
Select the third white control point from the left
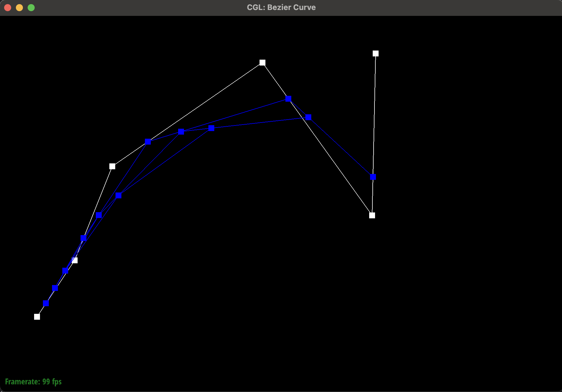(112, 166)
